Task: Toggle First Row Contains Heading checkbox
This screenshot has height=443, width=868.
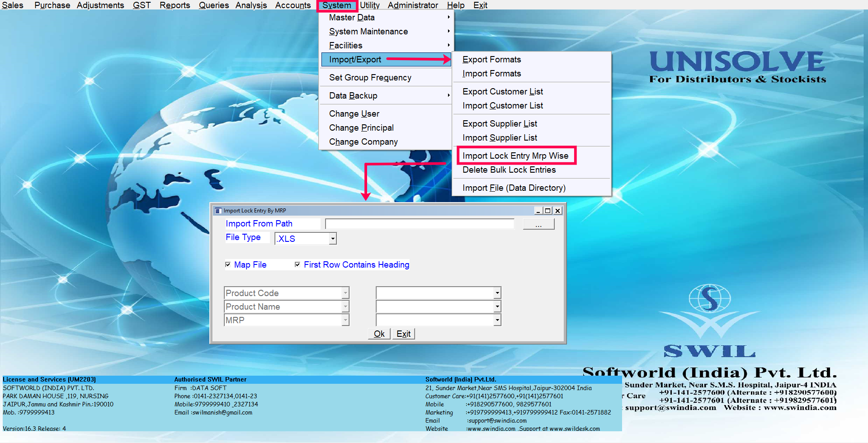Action: 297,264
